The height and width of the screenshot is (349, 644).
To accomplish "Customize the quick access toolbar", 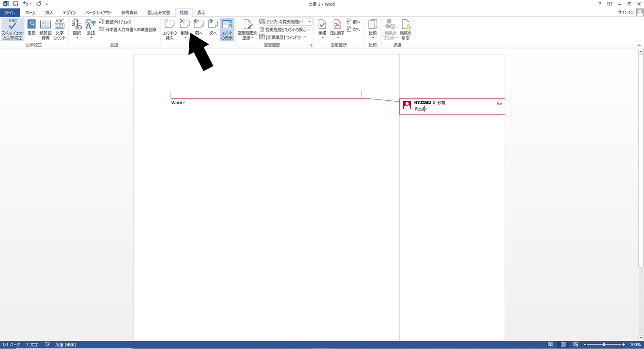I will pyautogui.click(x=47, y=4).
